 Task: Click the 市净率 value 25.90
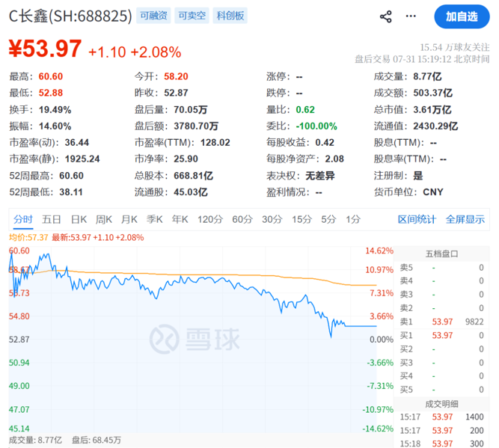pos(186,159)
